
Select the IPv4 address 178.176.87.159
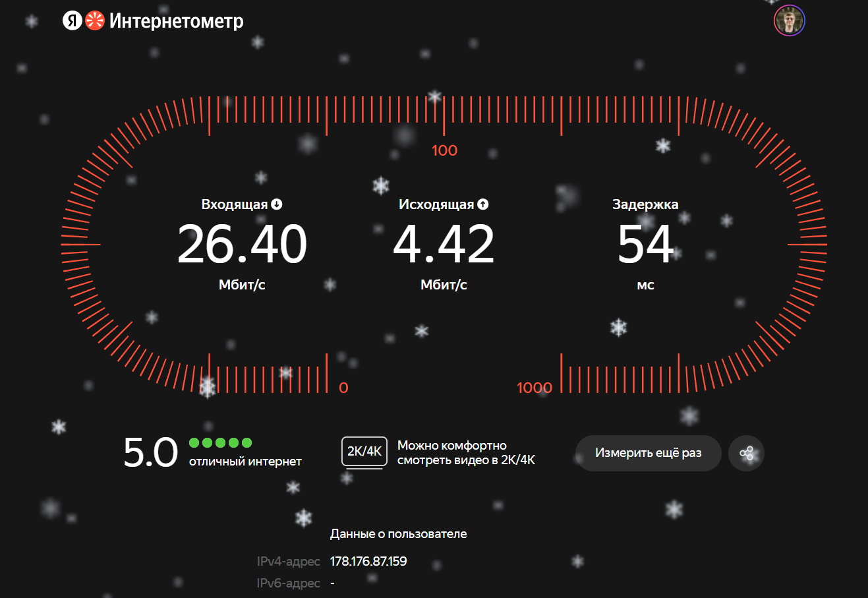(368, 562)
